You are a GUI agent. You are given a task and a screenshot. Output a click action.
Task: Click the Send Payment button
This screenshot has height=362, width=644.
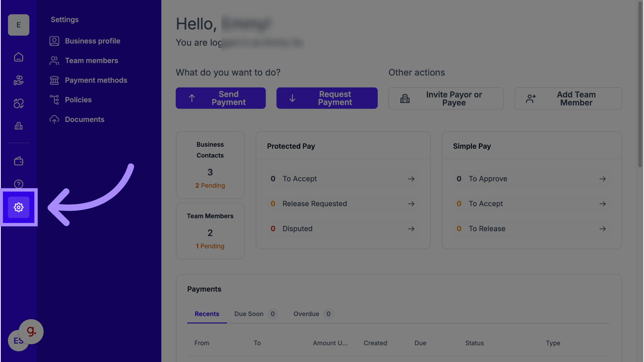tap(220, 98)
